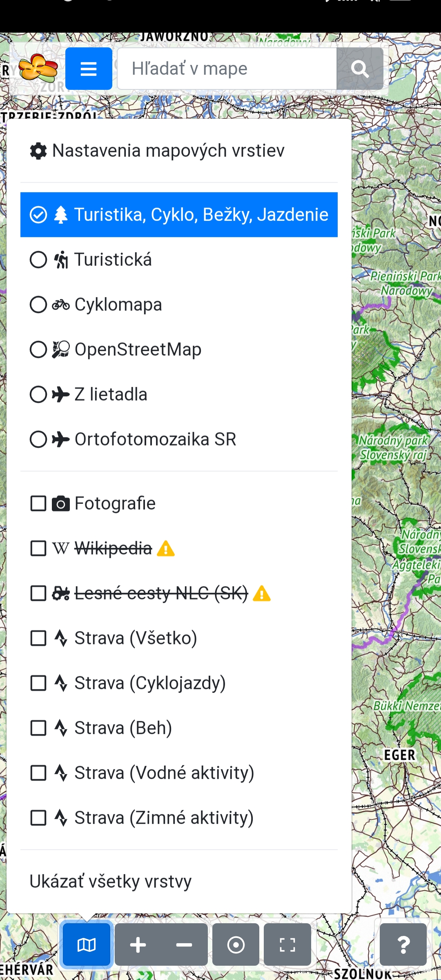Screen dimensions: 441x980
Task: Tap the Freemap flower logo
Action: (x=38, y=68)
